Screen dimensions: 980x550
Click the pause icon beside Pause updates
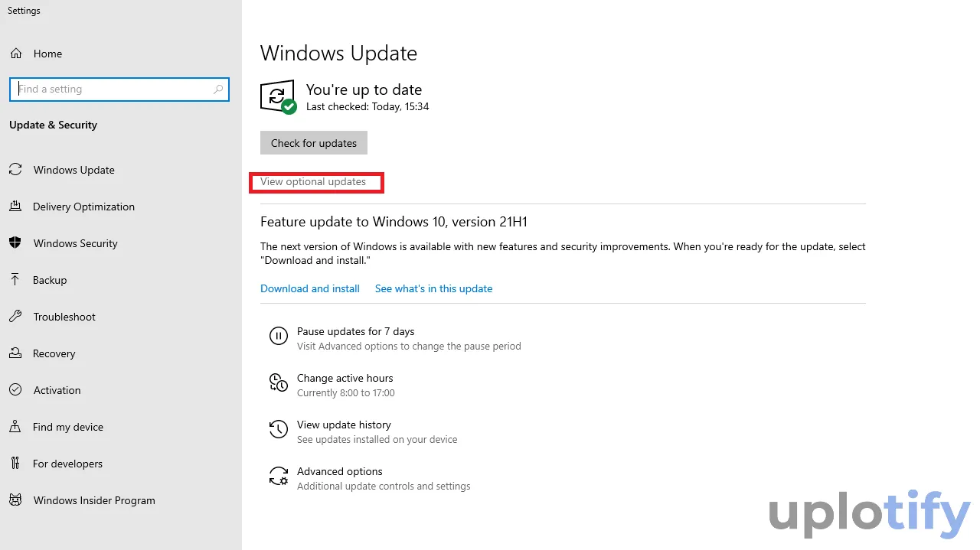click(x=278, y=336)
